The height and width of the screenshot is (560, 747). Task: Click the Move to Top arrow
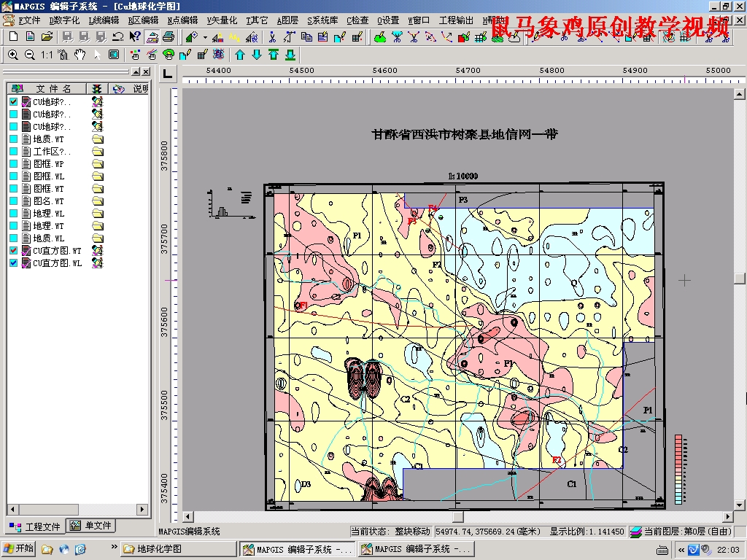[x=274, y=55]
